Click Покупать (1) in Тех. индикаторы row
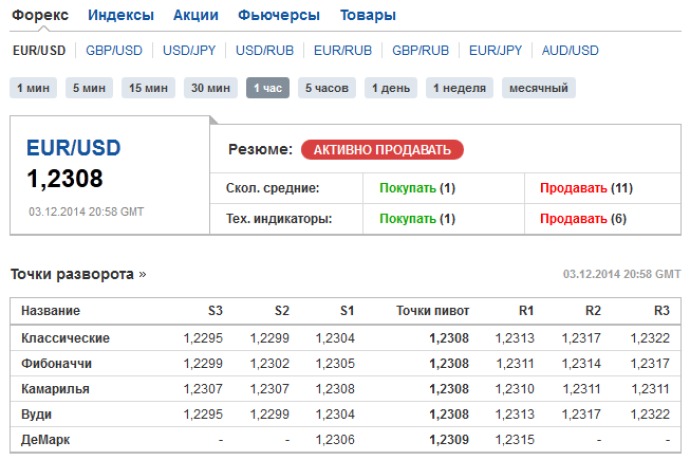This screenshot has height=460, width=690. click(x=417, y=219)
